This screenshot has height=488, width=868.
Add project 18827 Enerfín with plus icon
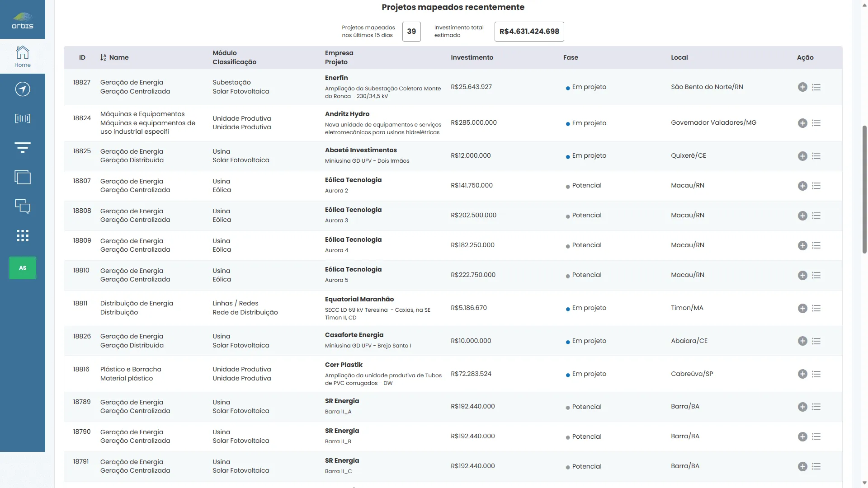point(802,87)
